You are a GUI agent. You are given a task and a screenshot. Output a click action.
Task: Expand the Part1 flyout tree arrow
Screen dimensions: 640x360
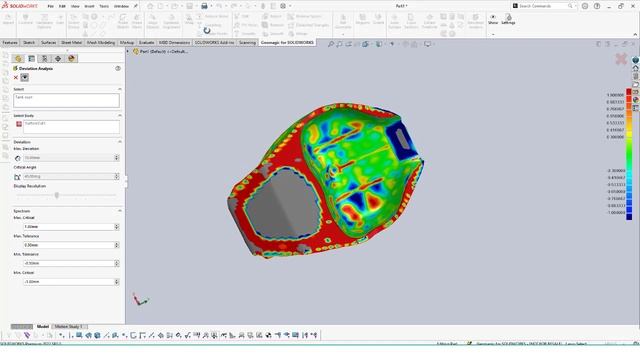[128, 52]
